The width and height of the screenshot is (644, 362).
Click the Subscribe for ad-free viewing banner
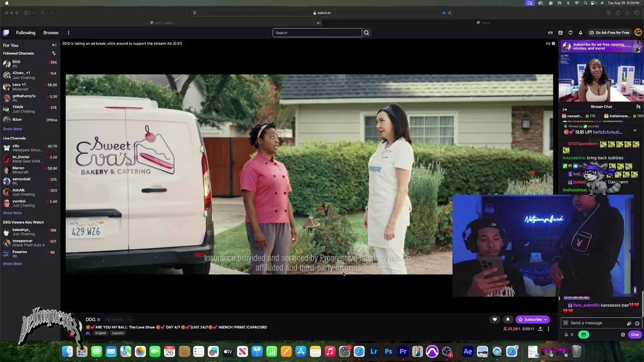coord(601,46)
